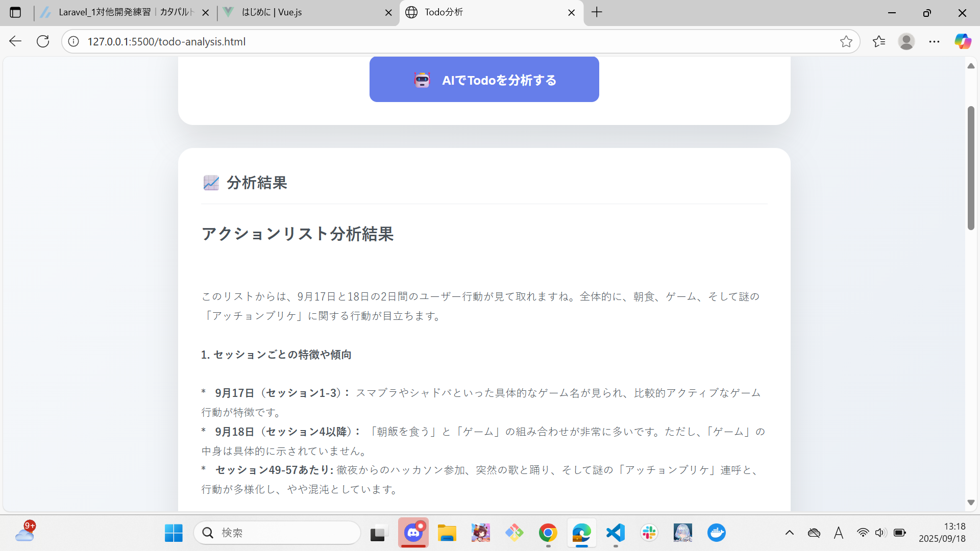Open a new tab with plus button

[x=597, y=12]
